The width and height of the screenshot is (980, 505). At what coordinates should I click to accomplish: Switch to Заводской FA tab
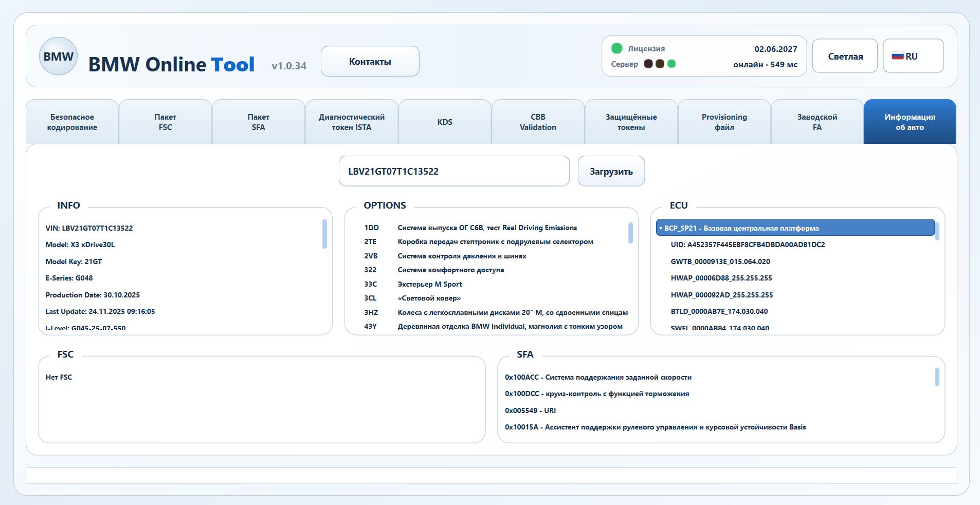pos(817,122)
